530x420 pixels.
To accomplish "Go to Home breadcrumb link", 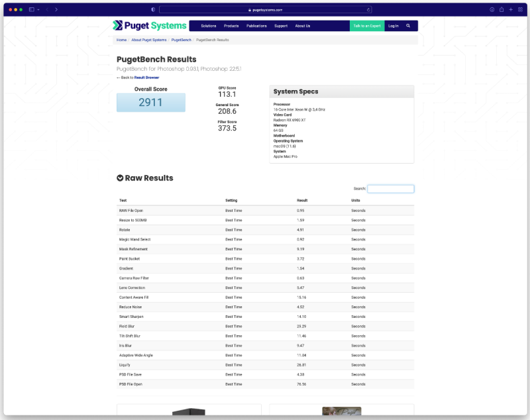I will (121, 40).
